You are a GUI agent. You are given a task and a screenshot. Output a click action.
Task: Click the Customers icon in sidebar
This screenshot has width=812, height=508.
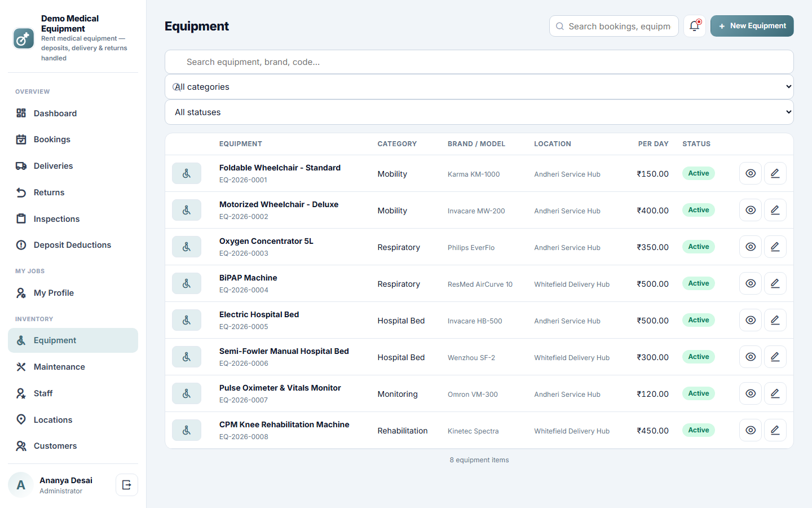(21, 446)
